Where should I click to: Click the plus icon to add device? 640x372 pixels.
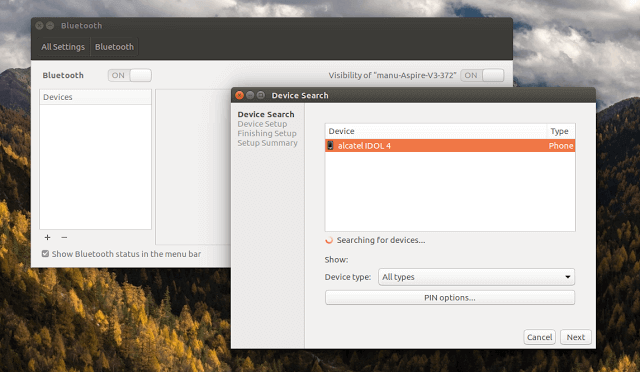pyautogui.click(x=47, y=237)
